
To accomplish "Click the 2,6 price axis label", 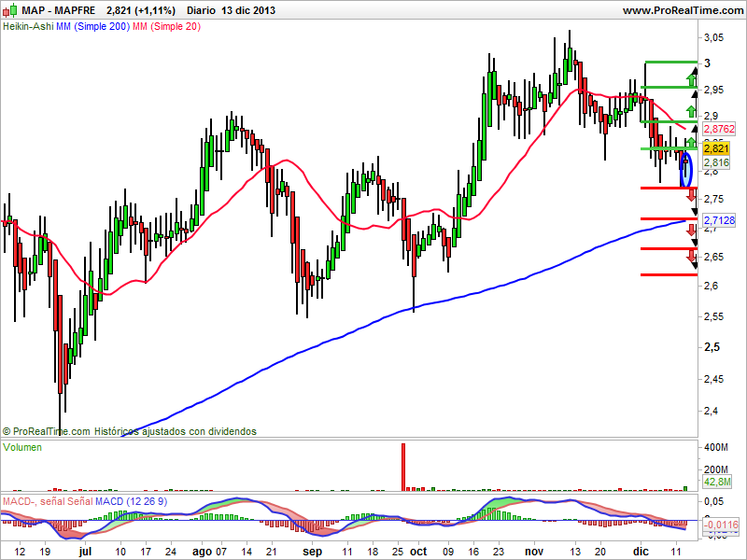I will 711,287.
